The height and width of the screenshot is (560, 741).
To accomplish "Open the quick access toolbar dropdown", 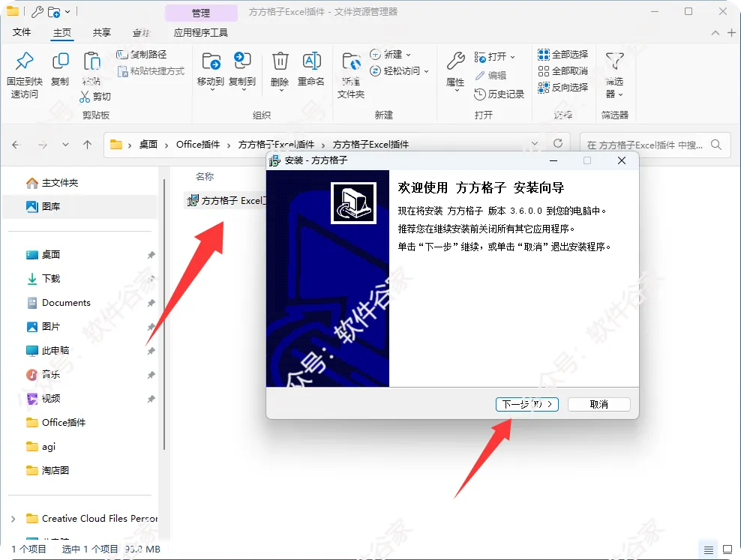I will pos(67,11).
